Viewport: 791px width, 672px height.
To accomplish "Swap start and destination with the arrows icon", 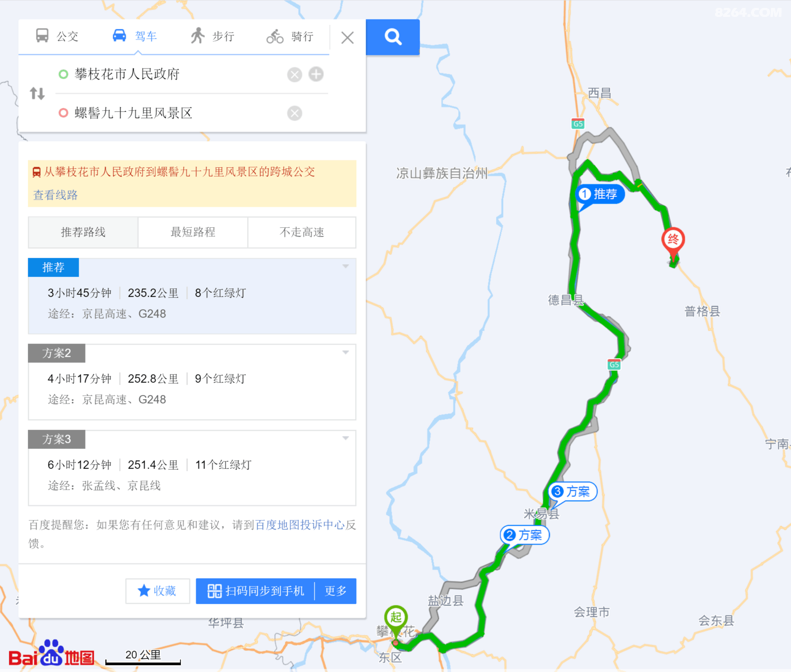I will point(37,93).
